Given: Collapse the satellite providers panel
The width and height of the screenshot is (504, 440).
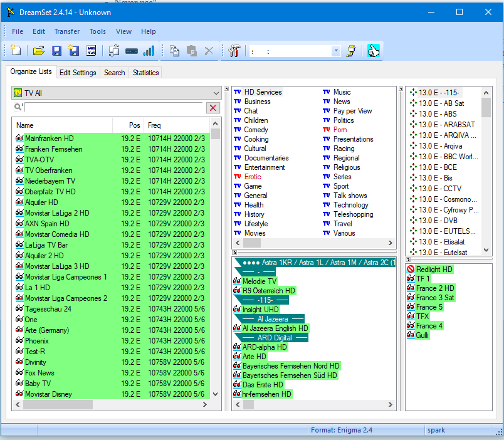Looking at the screenshot, I should (401, 89).
